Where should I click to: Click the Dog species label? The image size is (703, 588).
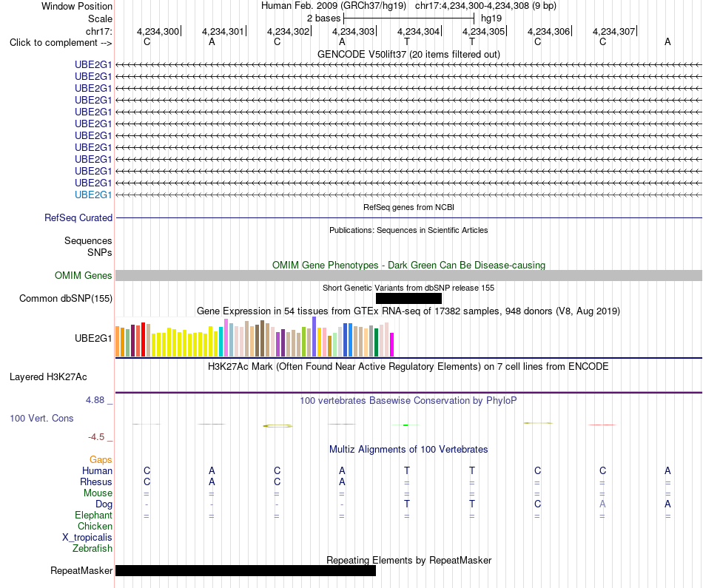104,504
